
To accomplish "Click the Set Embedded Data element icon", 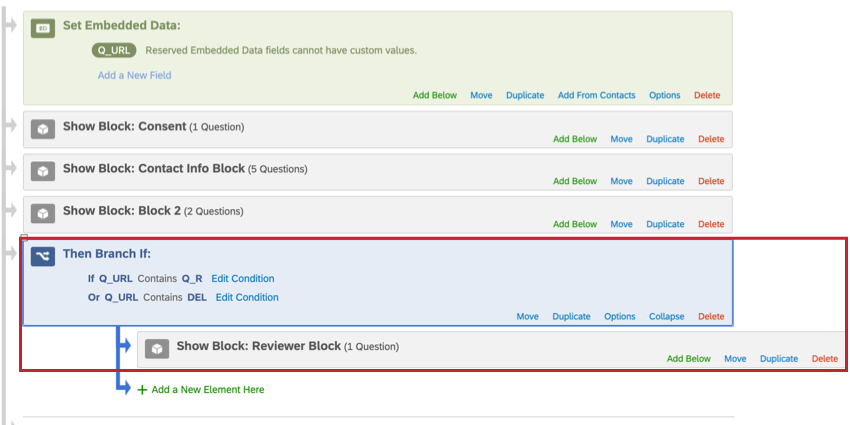I will pos(43,28).
